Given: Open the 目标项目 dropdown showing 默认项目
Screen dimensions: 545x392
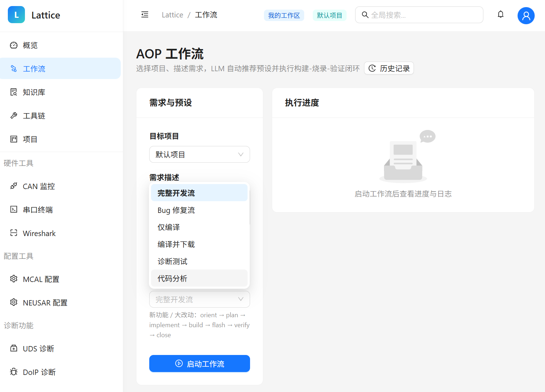Looking at the screenshot, I should point(199,155).
